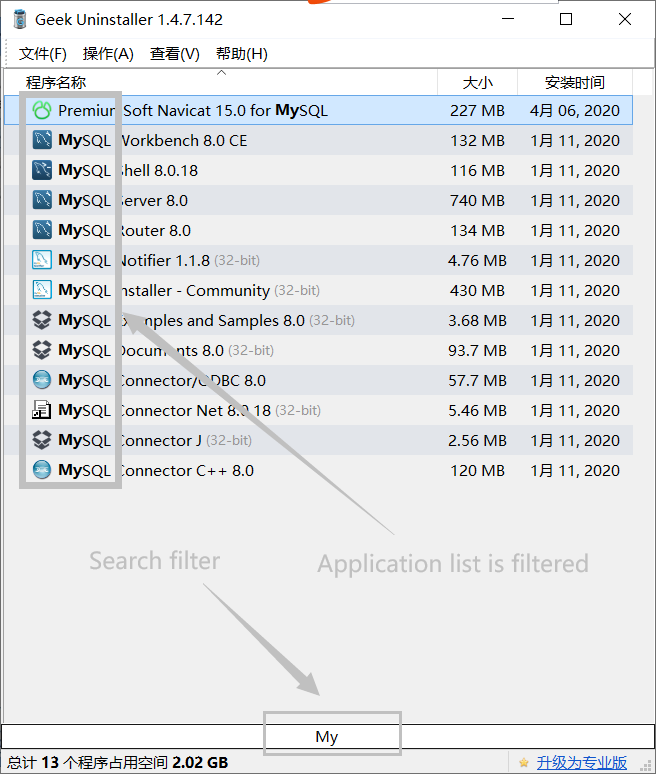Select the Navicat 15.0 for MySQL row
This screenshot has width=656, height=774.
pos(318,111)
